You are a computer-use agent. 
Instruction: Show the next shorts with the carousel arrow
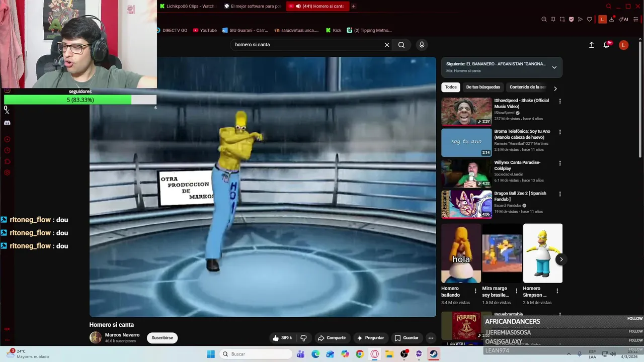click(561, 259)
